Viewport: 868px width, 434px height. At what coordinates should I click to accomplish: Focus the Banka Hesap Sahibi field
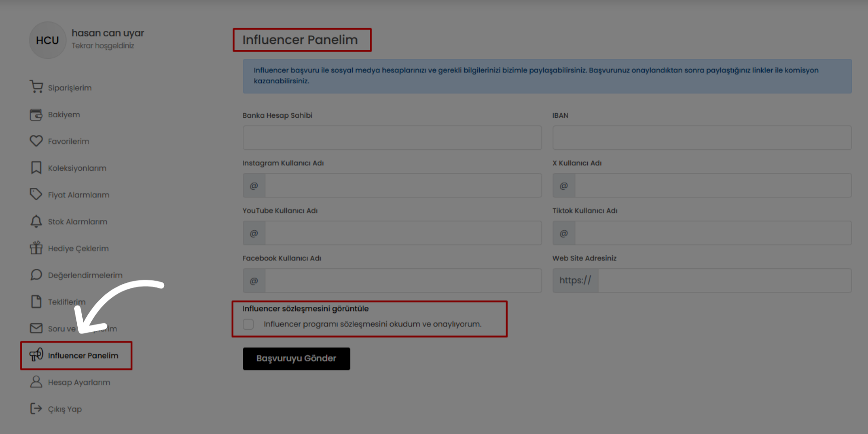point(392,138)
